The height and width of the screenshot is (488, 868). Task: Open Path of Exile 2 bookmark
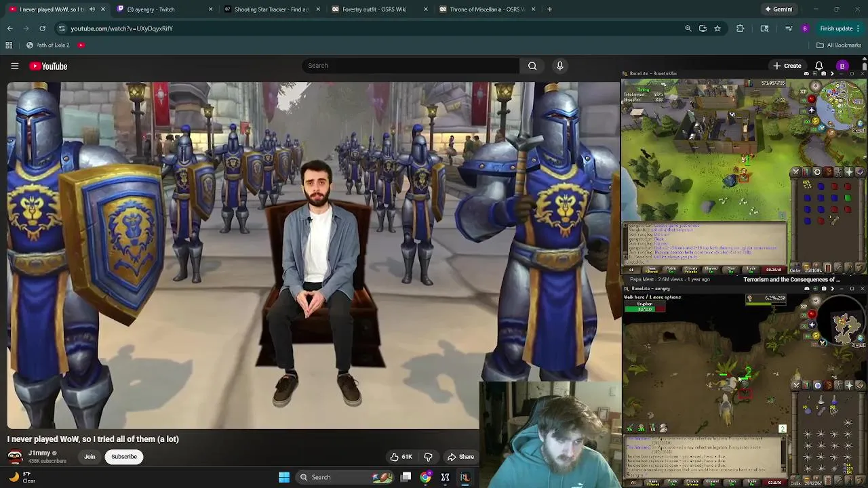48,45
